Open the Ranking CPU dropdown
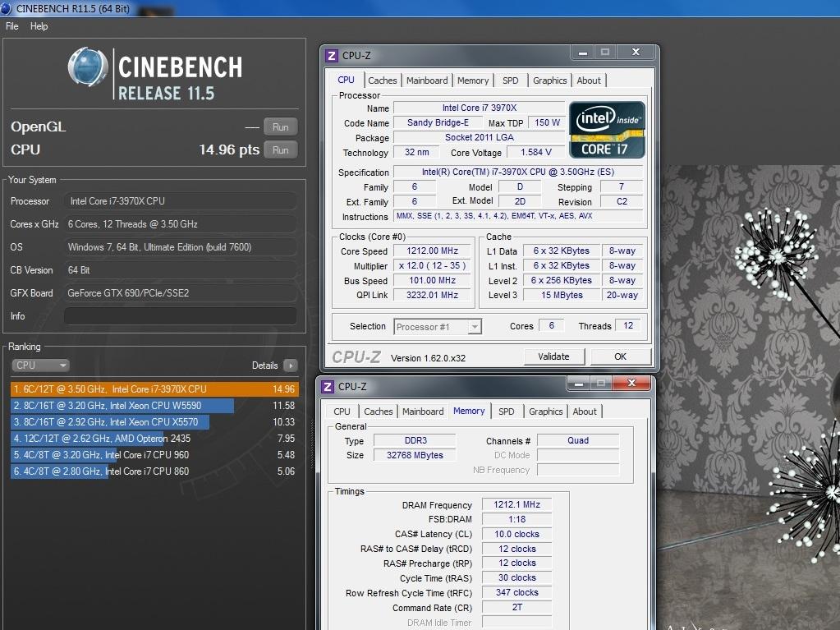The width and height of the screenshot is (840, 630). pos(40,366)
